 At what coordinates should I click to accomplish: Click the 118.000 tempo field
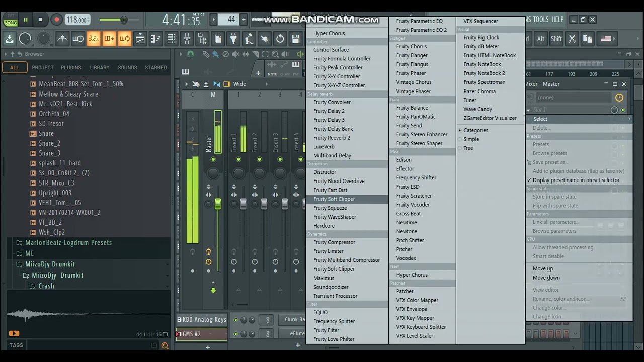[x=77, y=20]
